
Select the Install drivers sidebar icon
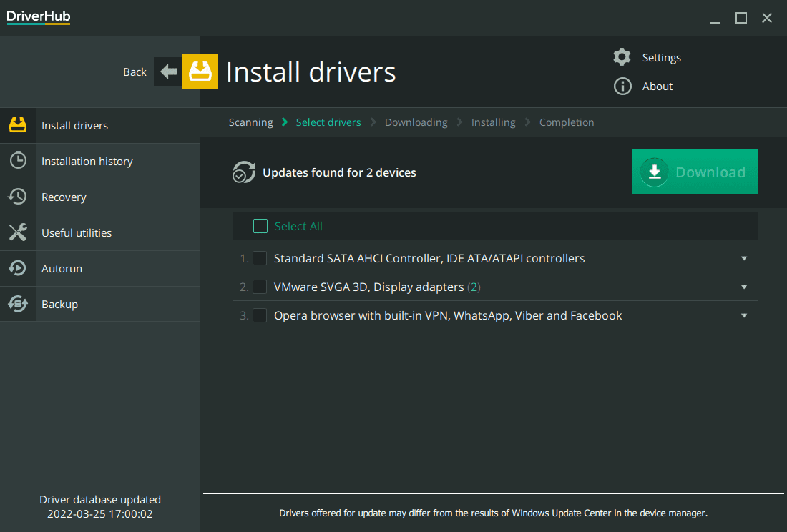tap(17, 125)
